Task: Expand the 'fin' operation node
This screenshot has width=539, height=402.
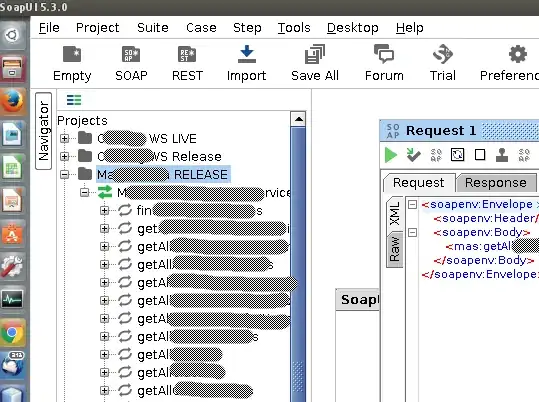Action: 104,210
